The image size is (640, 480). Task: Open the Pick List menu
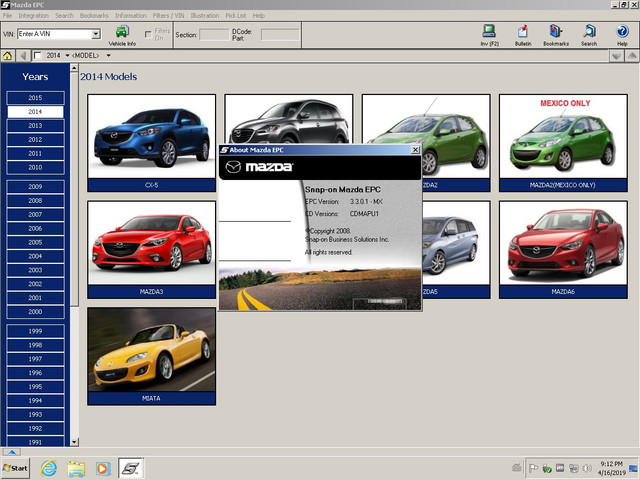coord(236,16)
